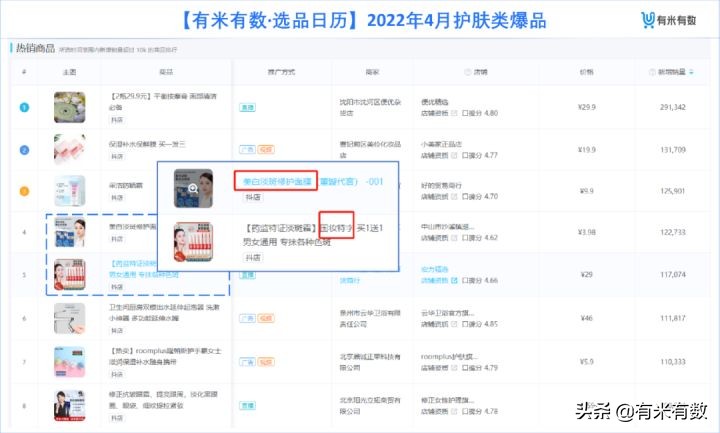Open the 【质选】roomplus hand cream title

165,356
